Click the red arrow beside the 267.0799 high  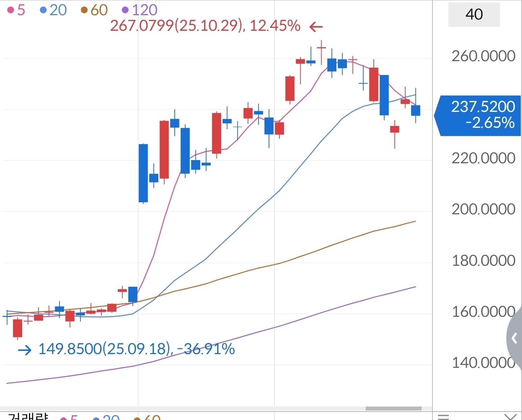point(316,26)
